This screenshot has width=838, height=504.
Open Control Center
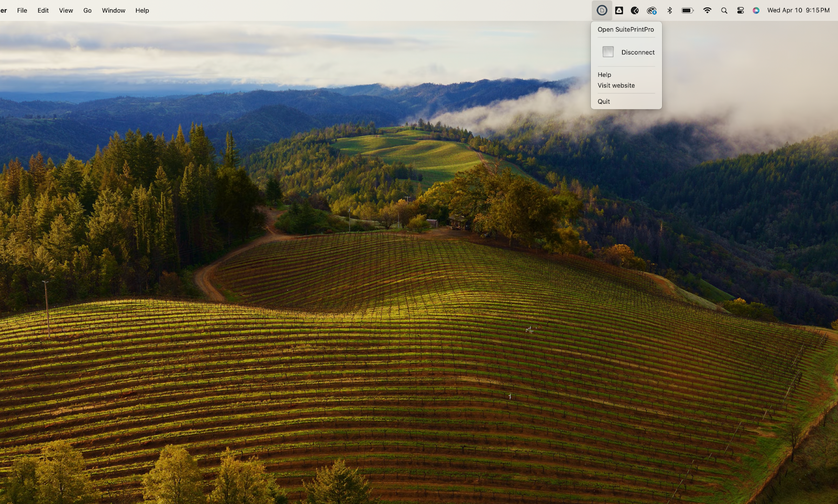pos(740,10)
